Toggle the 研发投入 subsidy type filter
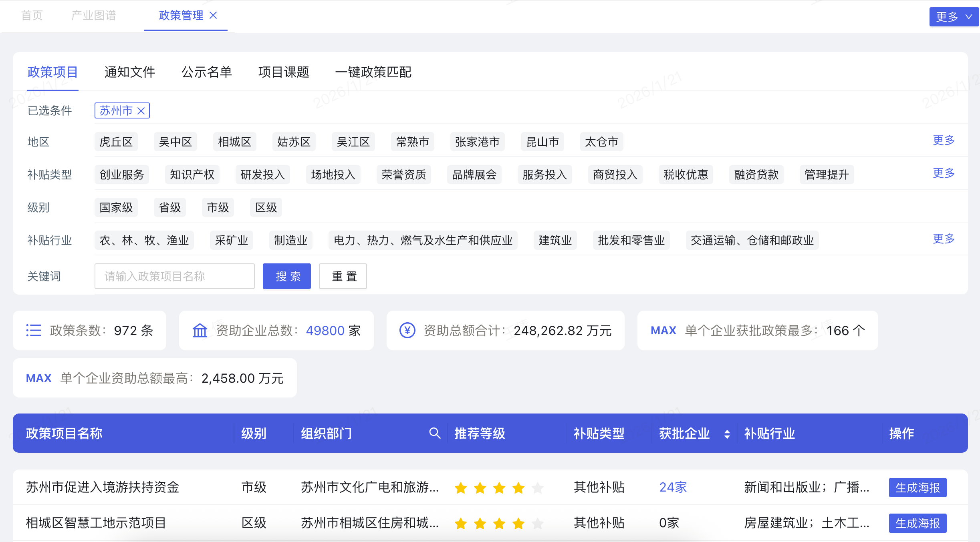Viewport: 980px width, 542px height. point(262,175)
